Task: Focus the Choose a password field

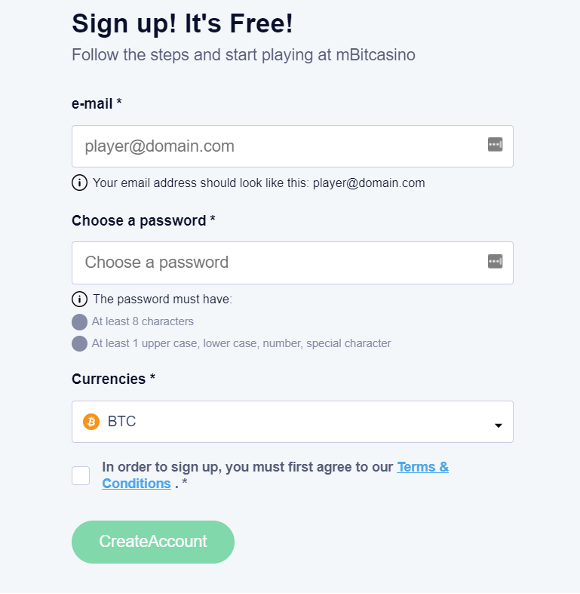Action: 292,263
